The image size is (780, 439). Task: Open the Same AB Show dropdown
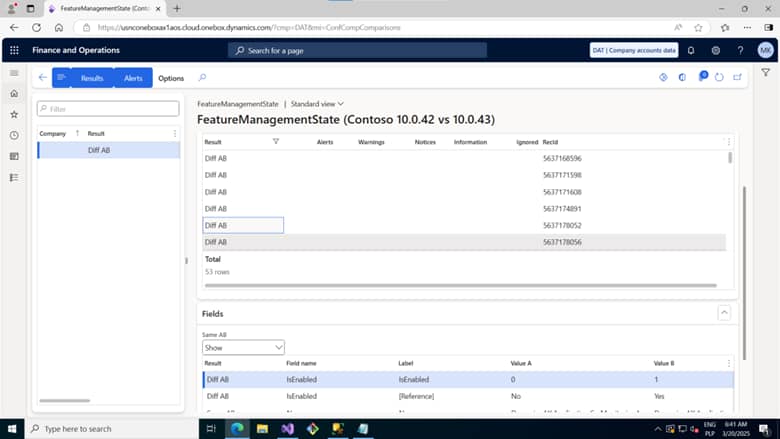coord(243,348)
